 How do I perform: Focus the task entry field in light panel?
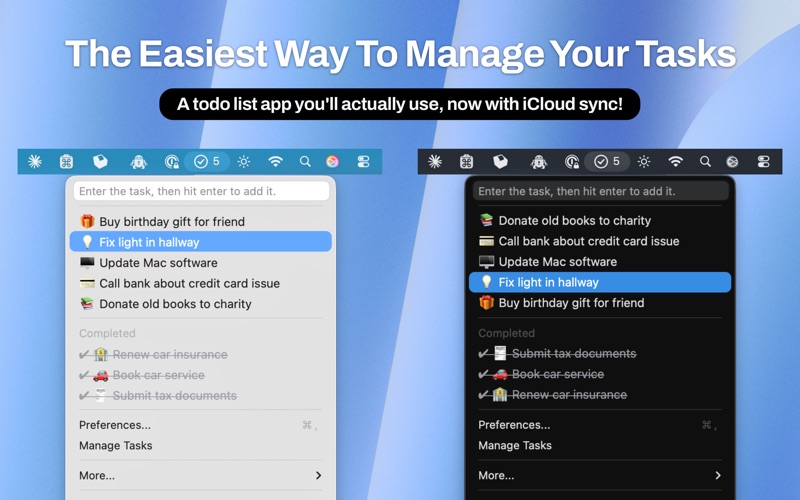click(x=201, y=191)
